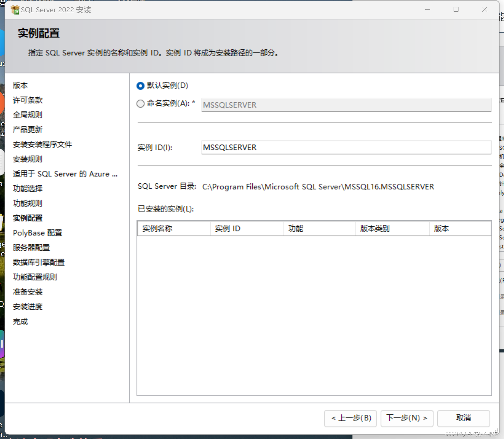Click the named instance MSSQLSERVER field
Viewport: 504px width, 439px height.
[346, 105]
